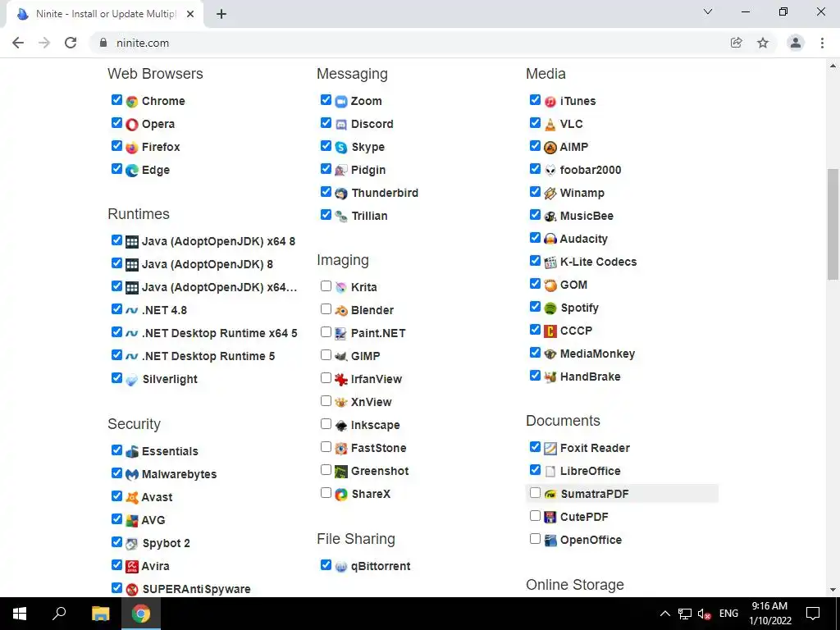The width and height of the screenshot is (840, 630).
Task: Click the Avast icon
Action: tap(132, 498)
